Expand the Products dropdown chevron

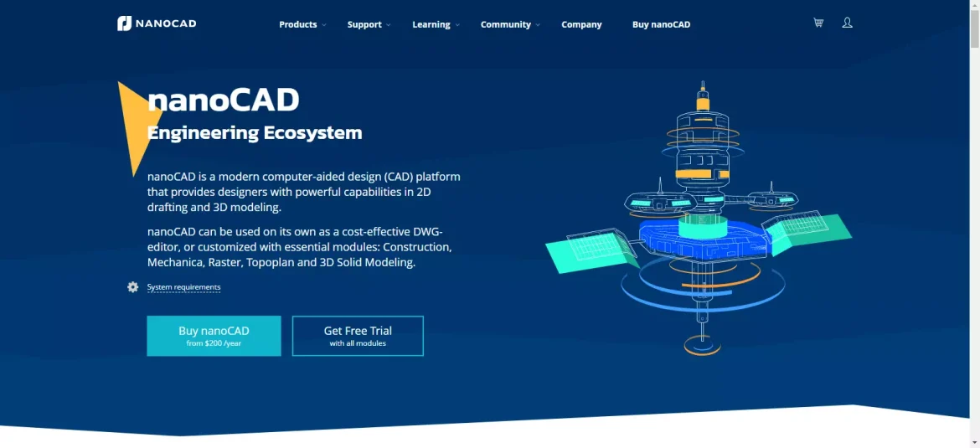[324, 25]
